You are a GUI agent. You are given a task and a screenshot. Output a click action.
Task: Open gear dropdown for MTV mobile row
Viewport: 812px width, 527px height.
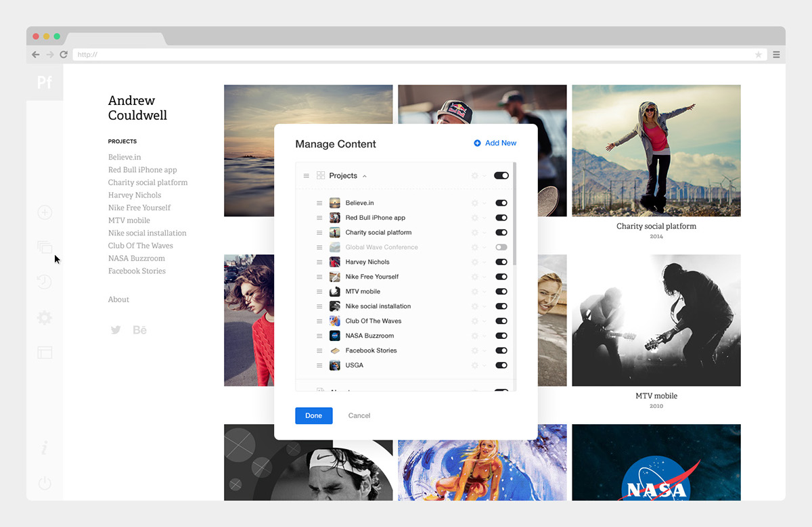pos(478,292)
